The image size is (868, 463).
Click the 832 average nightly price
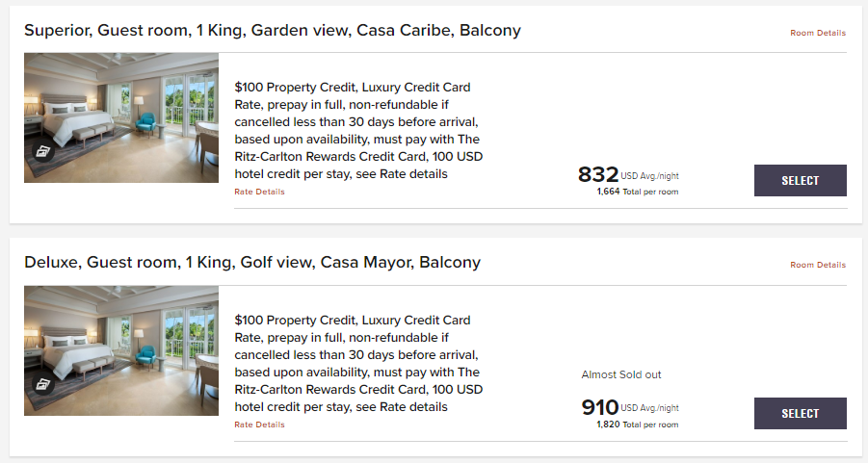(x=598, y=175)
